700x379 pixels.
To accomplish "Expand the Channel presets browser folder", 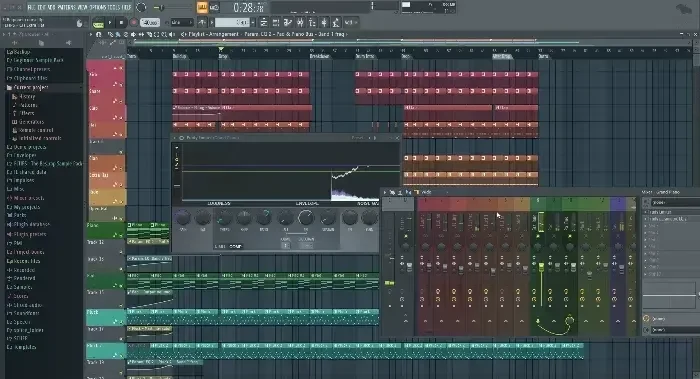I will (29, 70).
